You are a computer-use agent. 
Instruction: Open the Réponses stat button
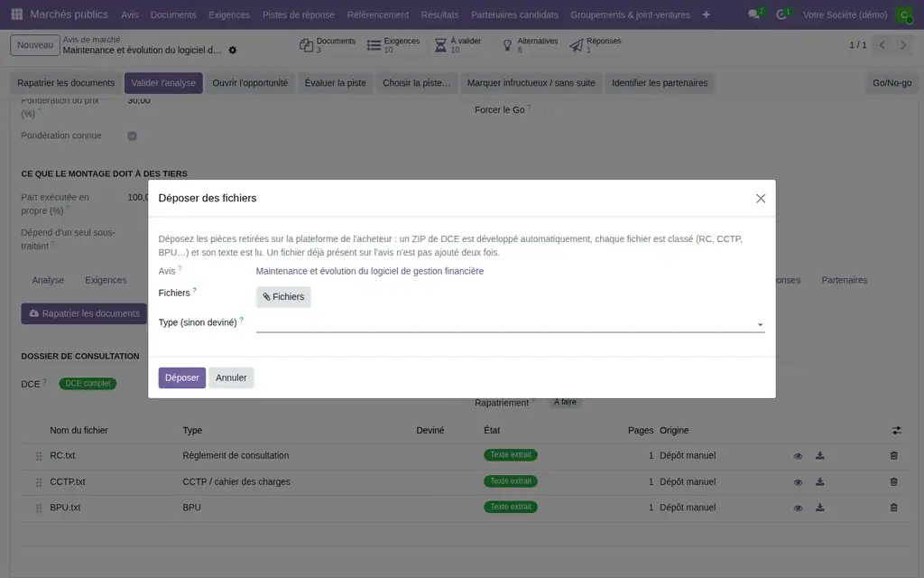coord(596,45)
